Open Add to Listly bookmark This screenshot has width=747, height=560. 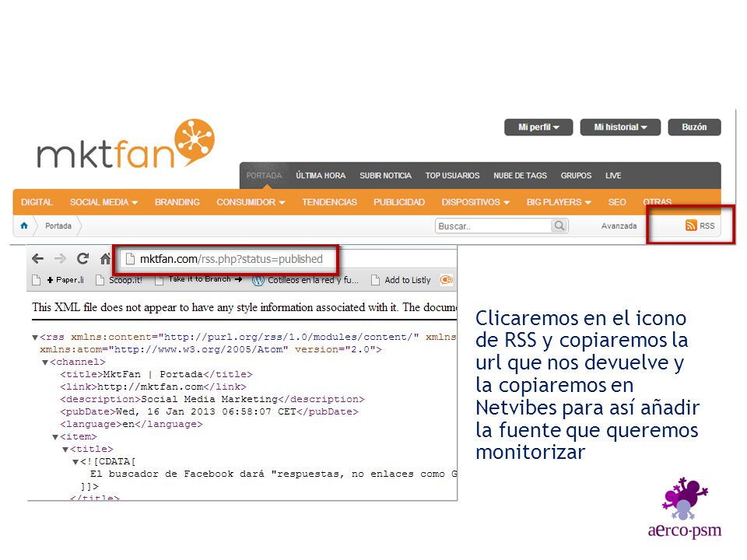click(401, 280)
